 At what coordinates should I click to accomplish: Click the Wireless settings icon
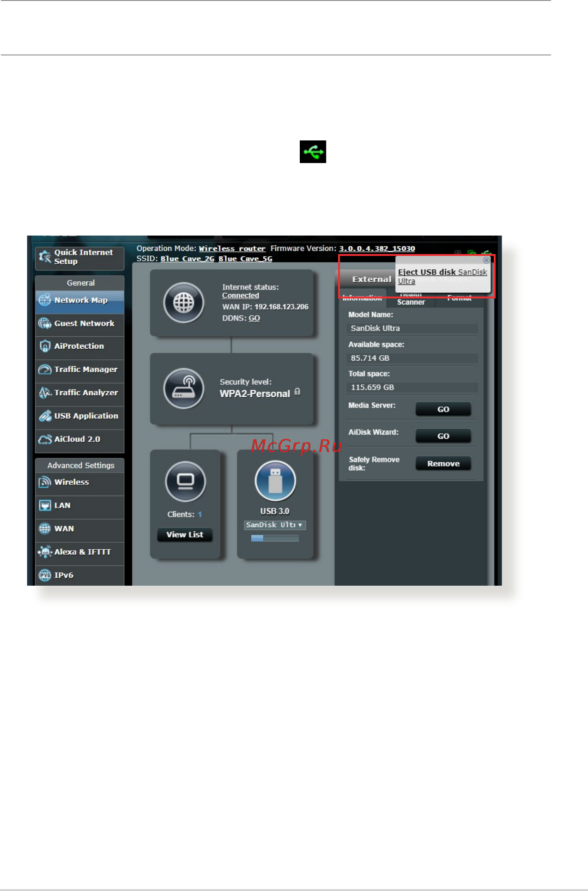point(45,482)
